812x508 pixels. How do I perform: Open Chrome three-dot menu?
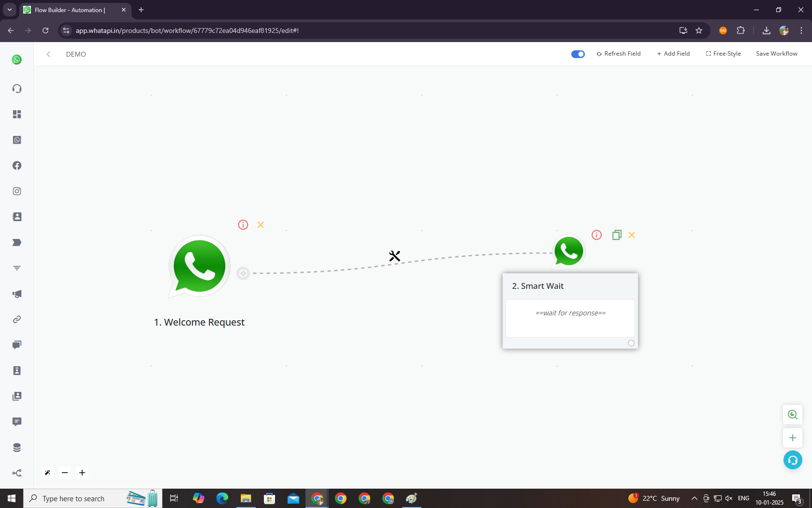(801, 30)
